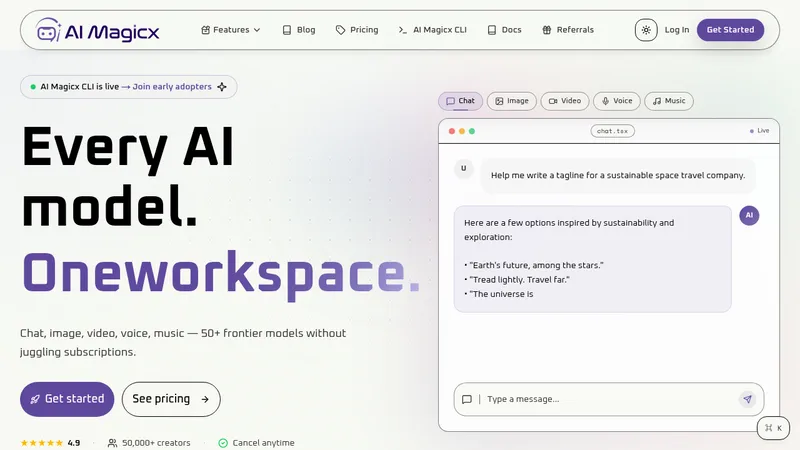The image size is (800, 450).
Task: Click the U user avatar
Action: [x=464, y=168]
